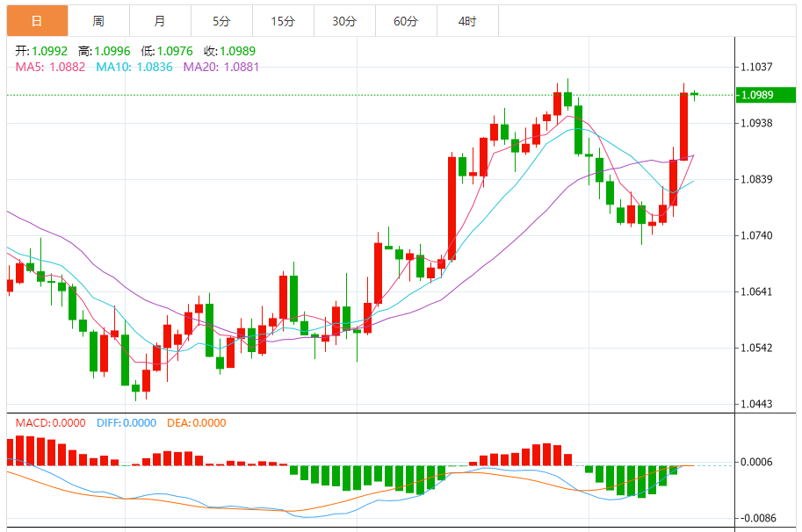
Task: Click the 收:1.0989 close price value
Action: 229,51
